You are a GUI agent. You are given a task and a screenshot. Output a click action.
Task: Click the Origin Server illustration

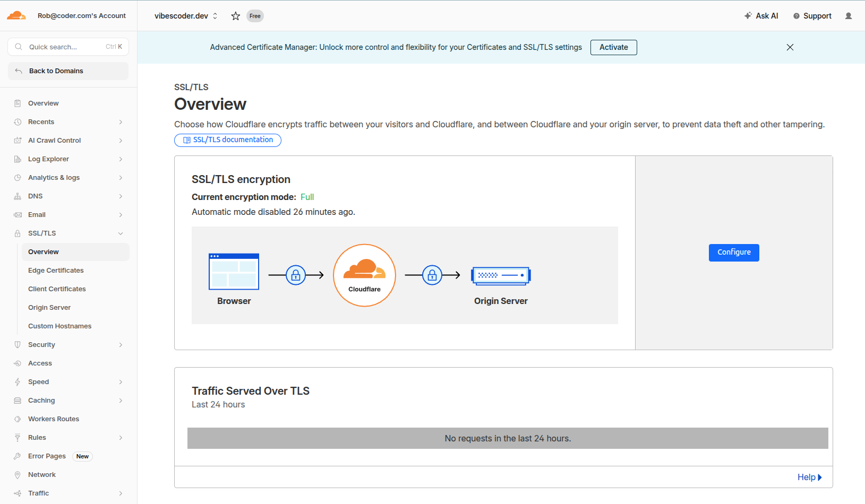pyautogui.click(x=501, y=275)
